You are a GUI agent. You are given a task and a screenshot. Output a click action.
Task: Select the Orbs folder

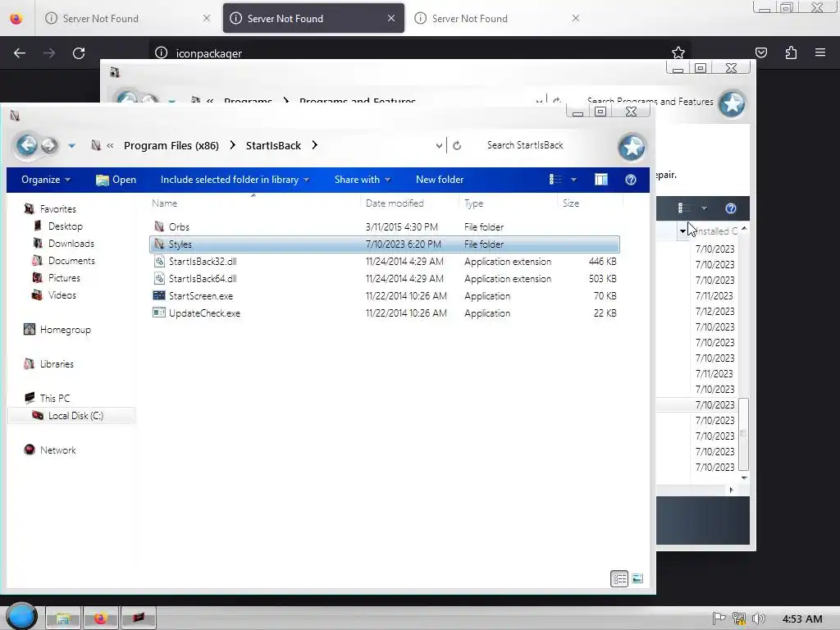(x=385, y=226)
